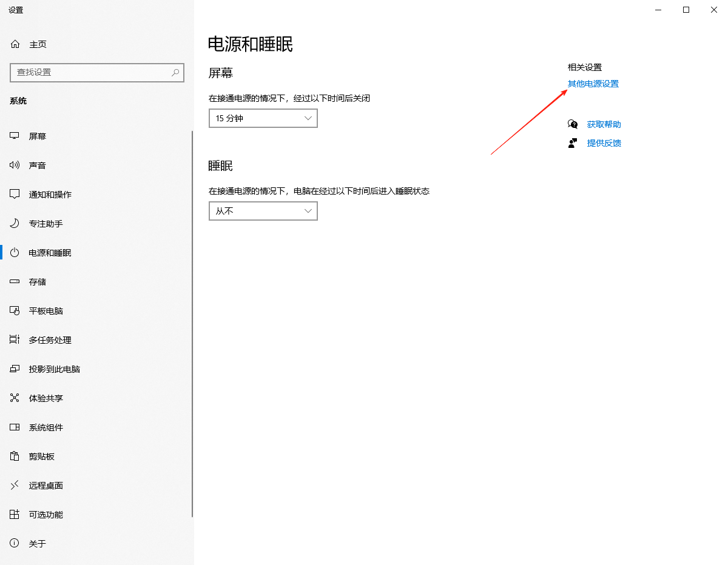This screenshot has height=565, width=728.
Task: Click the Clipboard (剪贴板) icon
Action: click(x=15, y=456)
